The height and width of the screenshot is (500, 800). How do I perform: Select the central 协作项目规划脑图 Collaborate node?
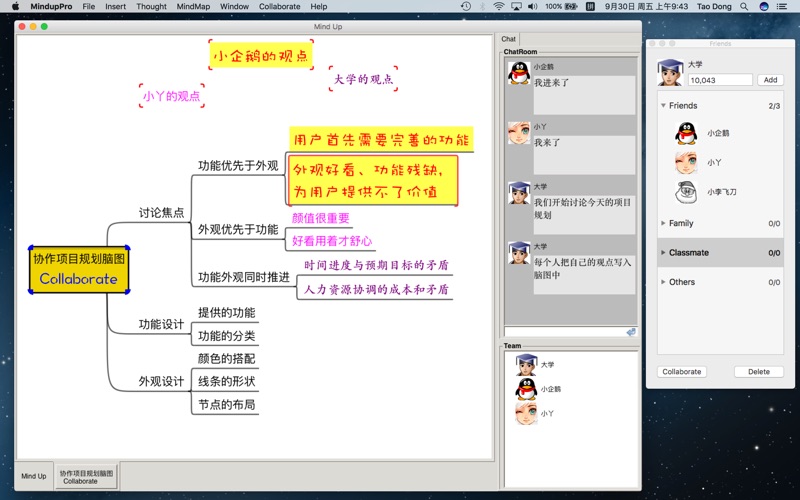click(x=79, y=269)
